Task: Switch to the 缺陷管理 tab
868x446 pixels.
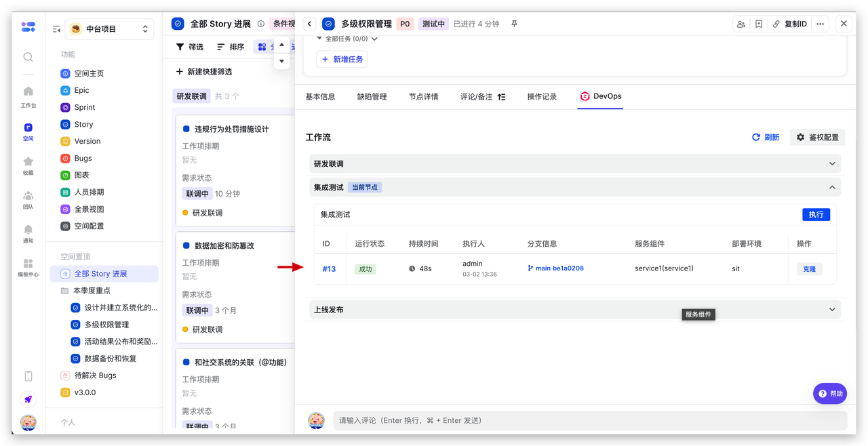Action: [x=372, y=97]
